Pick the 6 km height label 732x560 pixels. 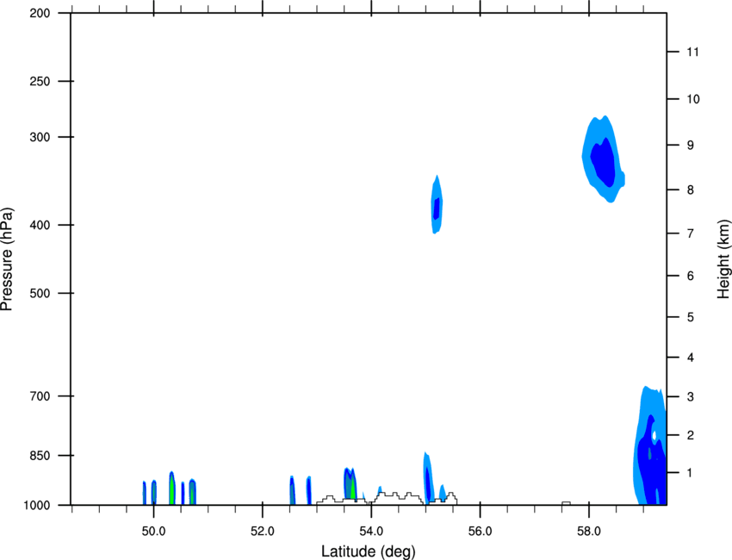click(x=691, y=276)
